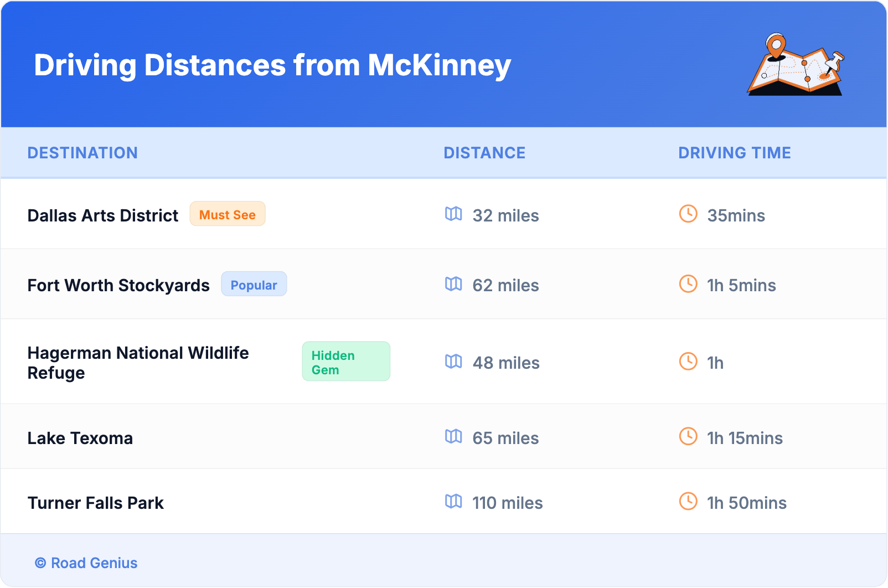The image size is (888, 588).
Task: Click the clock icon beside 1h 50mins
Action: (x=688, y=502)
